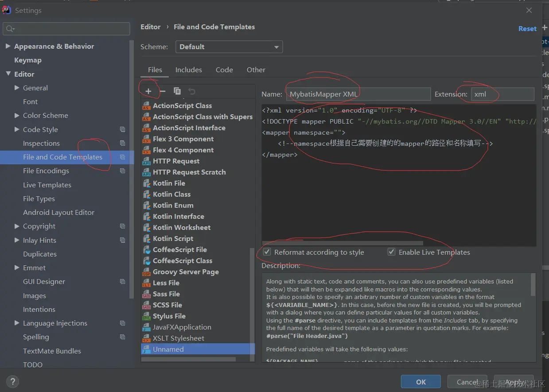Viewport: 549px width, 392px height.
Task: Select ActionScript Class file icon
Action: (x=146, y=106)
